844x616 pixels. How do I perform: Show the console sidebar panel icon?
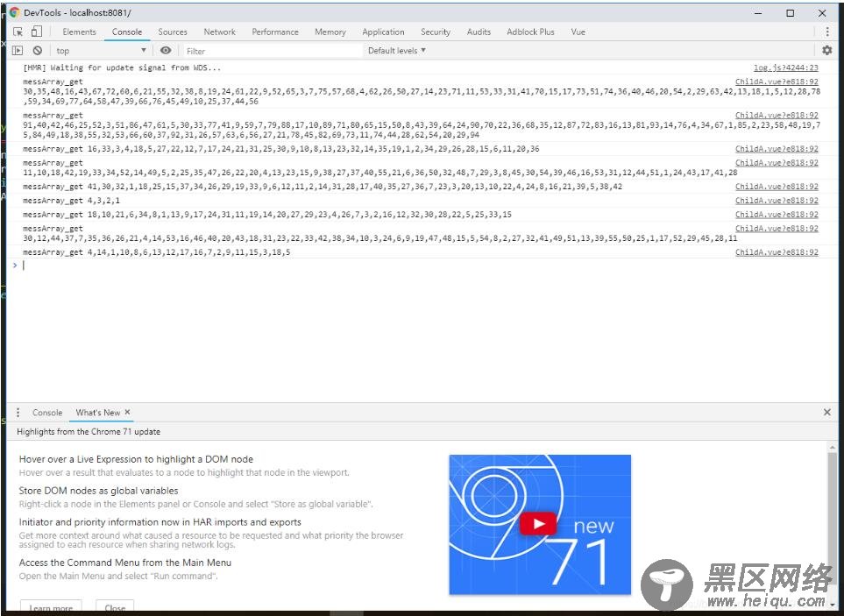click(x=18, y=51)
